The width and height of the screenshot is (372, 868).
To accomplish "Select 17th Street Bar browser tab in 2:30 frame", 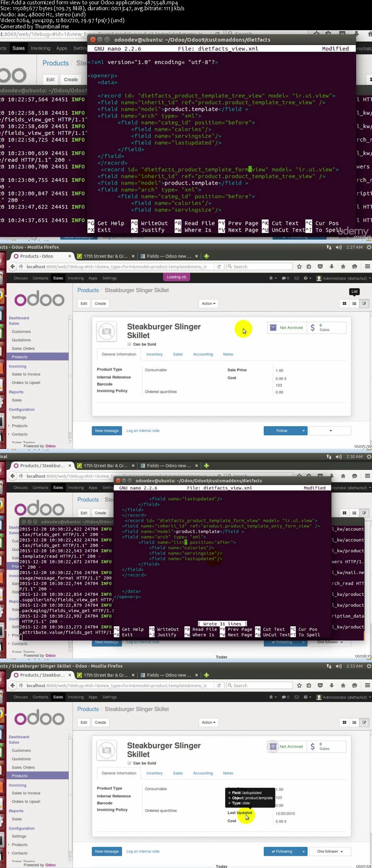I will click(x=105, y=466).
